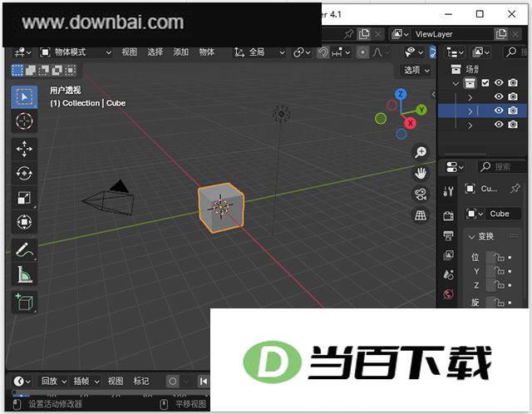
Task: Activate the Move tool
Action: (24, 149)
